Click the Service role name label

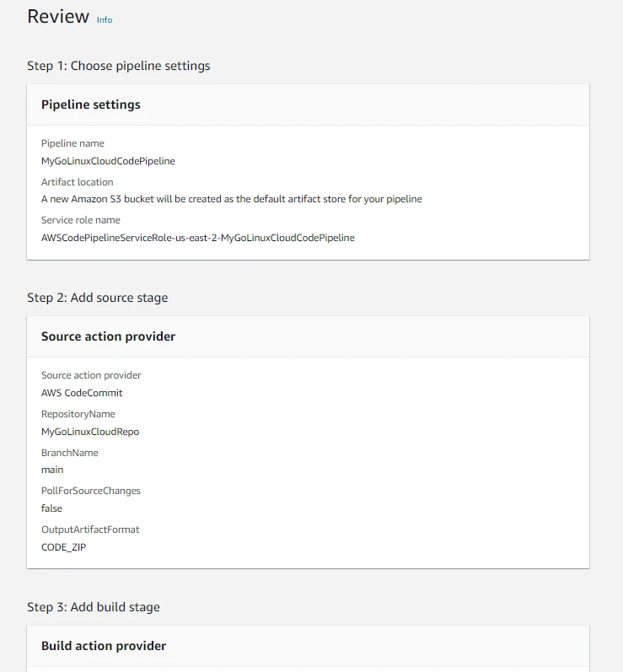(81, 220)
